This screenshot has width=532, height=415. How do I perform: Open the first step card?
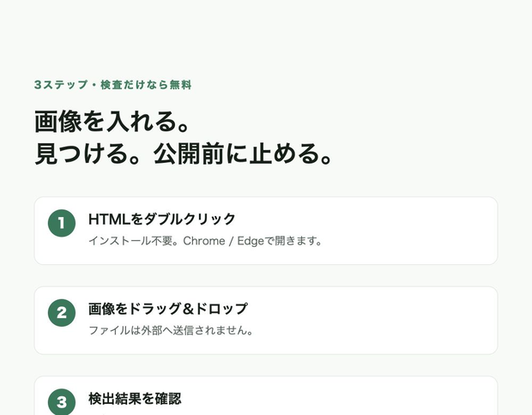coord(266,231)
